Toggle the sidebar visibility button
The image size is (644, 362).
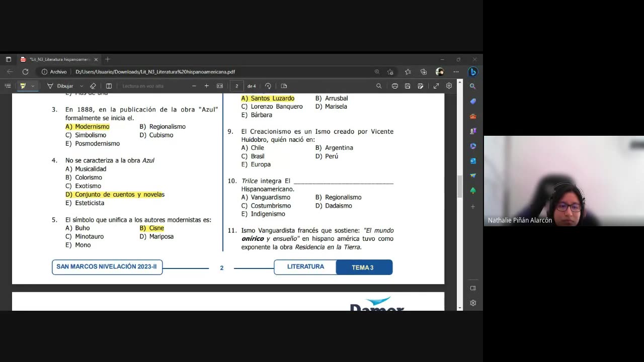(x=473, y=288)
